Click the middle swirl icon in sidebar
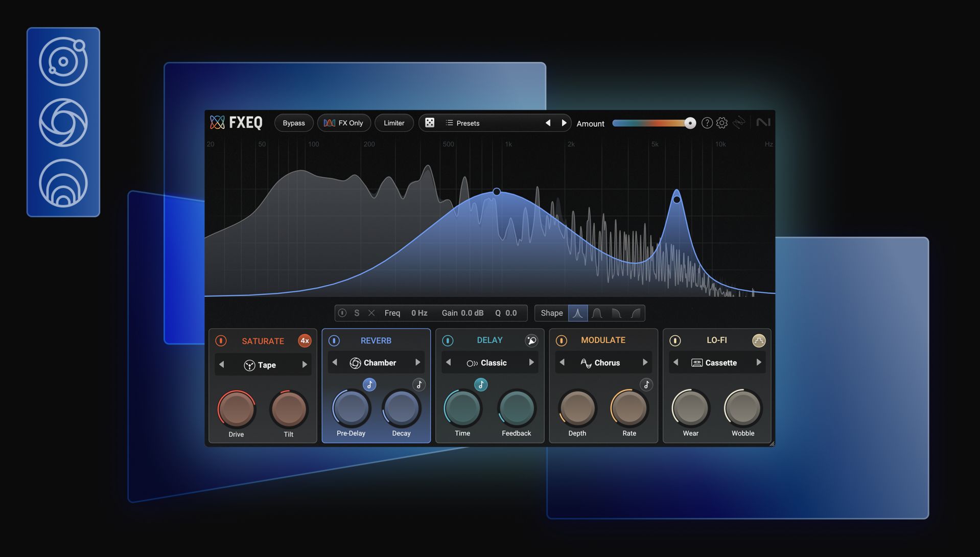The image size is (980, 557). (x=63, y=123)
